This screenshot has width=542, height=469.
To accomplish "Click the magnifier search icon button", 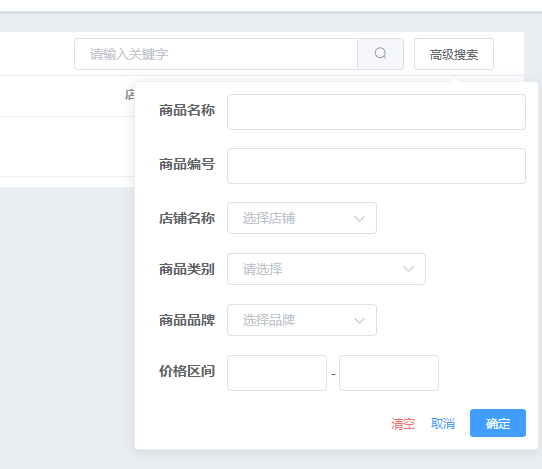I will tap(380, 54).
